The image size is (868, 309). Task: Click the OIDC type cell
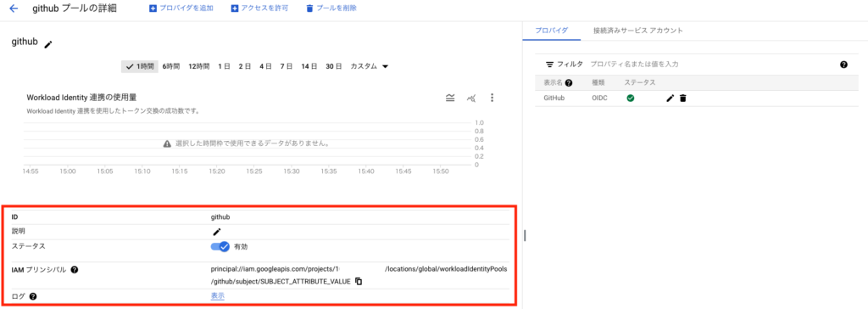pyautogui.click(x=599, y=98)
